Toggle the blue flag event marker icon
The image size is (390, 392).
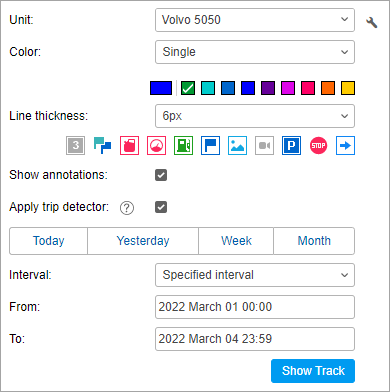[x=210, y=146]
